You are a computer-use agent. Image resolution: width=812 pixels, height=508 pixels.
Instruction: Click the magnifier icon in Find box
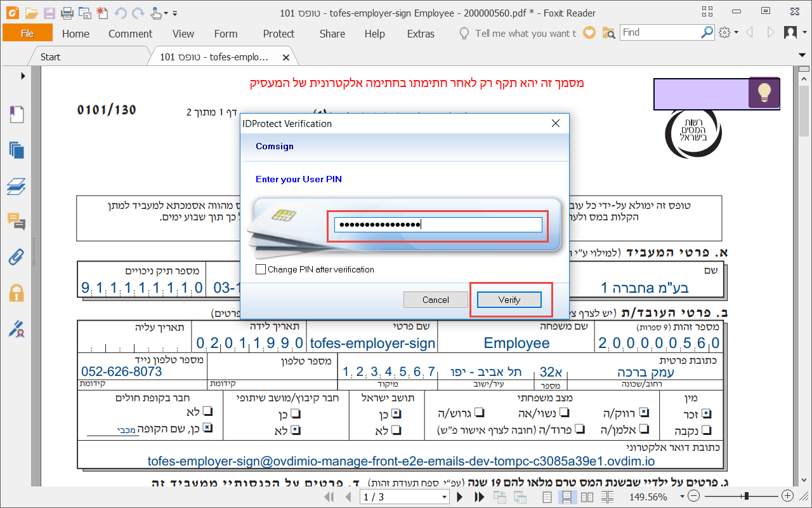(707, 32)
